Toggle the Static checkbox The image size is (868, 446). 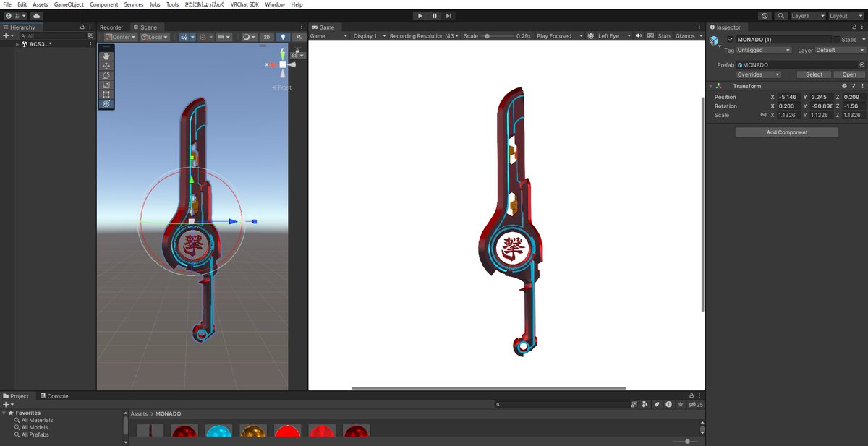tap(837, 39)
